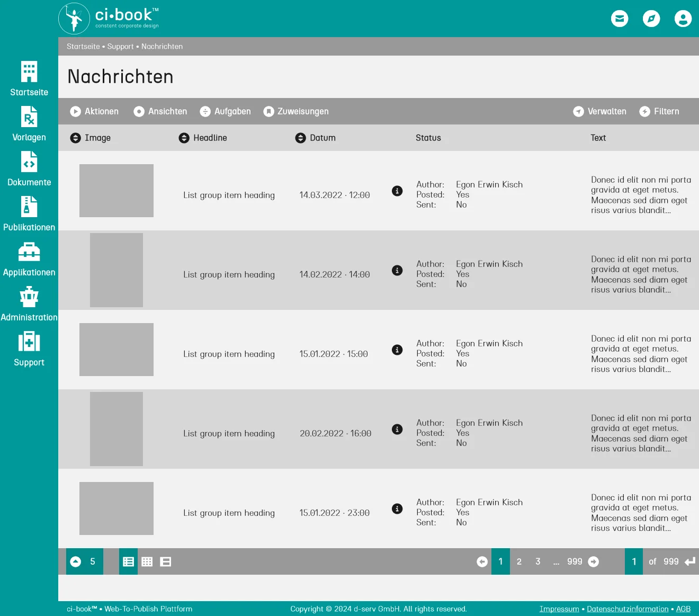Click the page number input field

pos(634,561)
